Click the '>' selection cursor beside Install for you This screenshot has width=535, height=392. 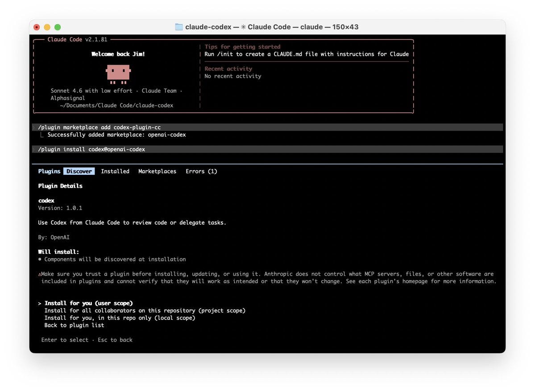[40, 303]
